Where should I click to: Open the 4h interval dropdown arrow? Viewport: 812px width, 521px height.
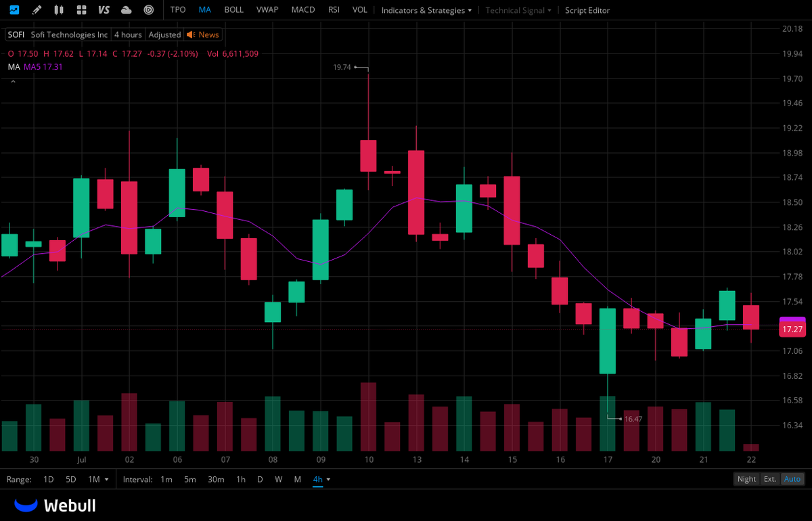coord(329,479)
